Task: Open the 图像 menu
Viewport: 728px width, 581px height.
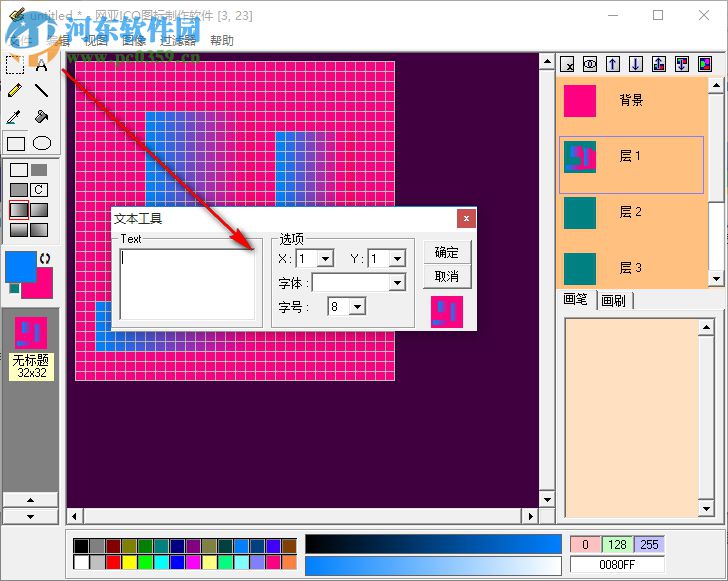Action: click(134, 40)
